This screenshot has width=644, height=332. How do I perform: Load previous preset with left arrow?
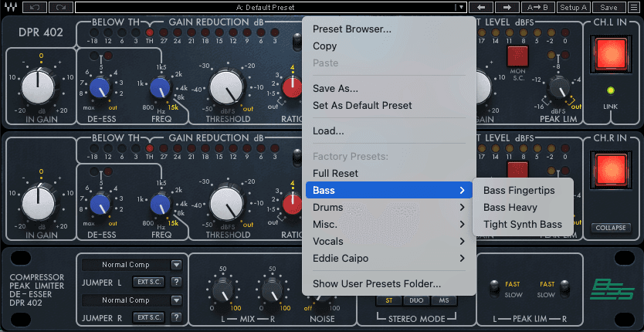[x=481, y=7]
